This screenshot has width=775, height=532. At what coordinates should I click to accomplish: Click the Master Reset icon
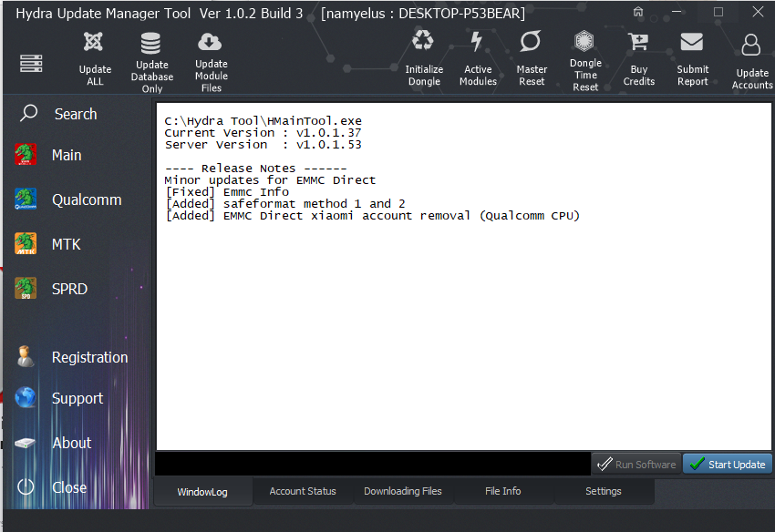531,41
